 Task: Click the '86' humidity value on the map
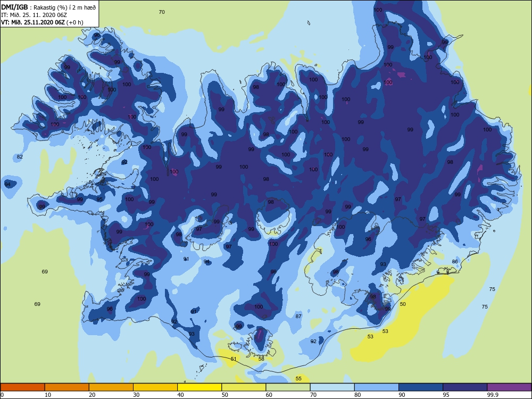[x=455, y=262]
